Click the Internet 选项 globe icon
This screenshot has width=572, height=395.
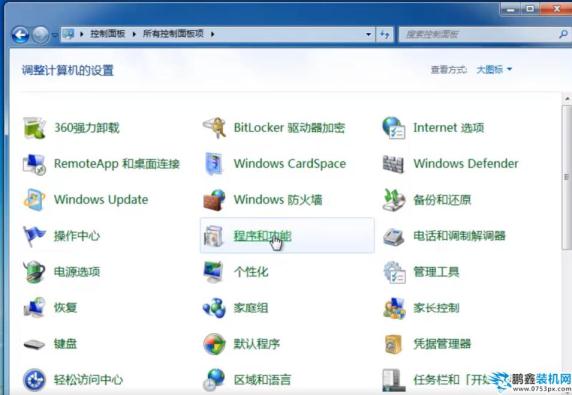click(x=394, y=128)
